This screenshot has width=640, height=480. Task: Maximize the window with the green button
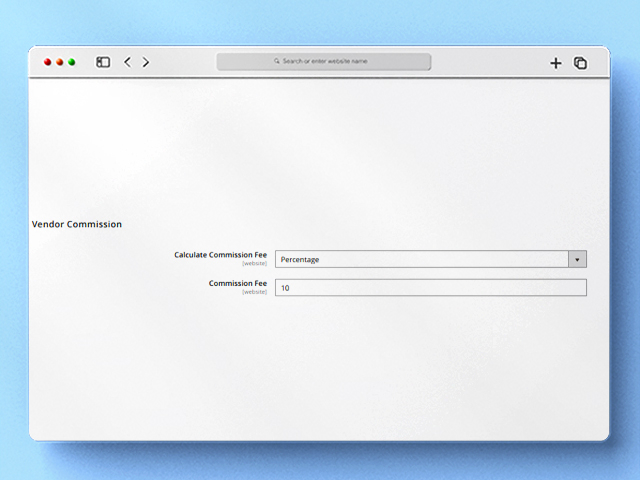tap(72, 62)
